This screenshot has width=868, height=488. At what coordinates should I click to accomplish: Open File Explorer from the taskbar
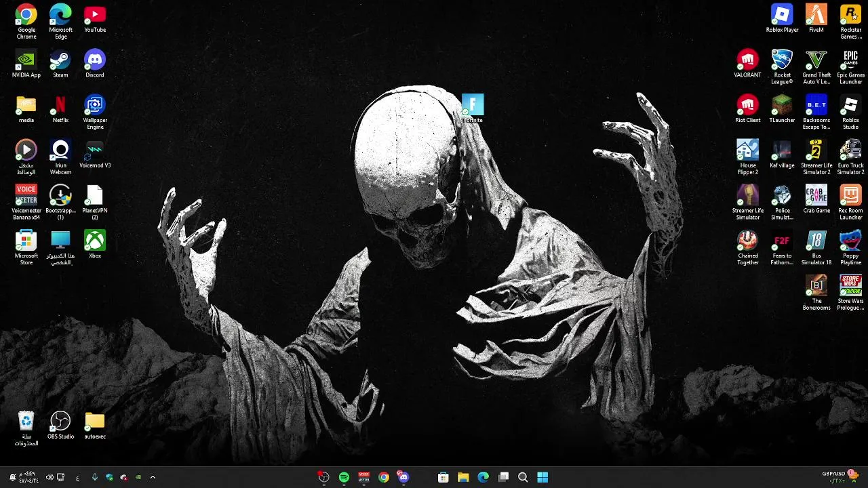pos(463,477)
